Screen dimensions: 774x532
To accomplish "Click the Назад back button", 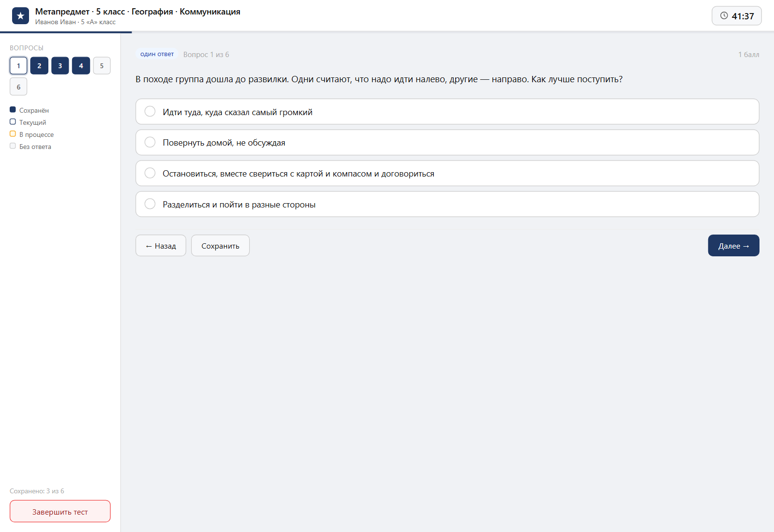I will click(161, 246).
